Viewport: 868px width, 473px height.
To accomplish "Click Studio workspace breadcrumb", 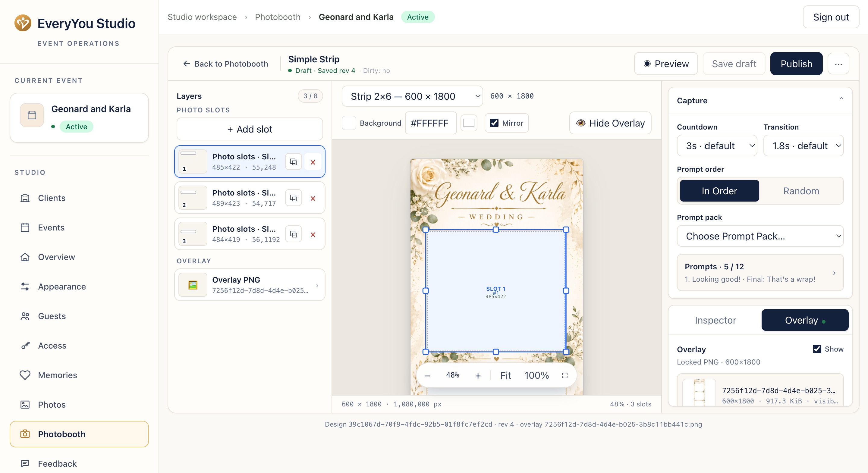I will pos(202,17).
